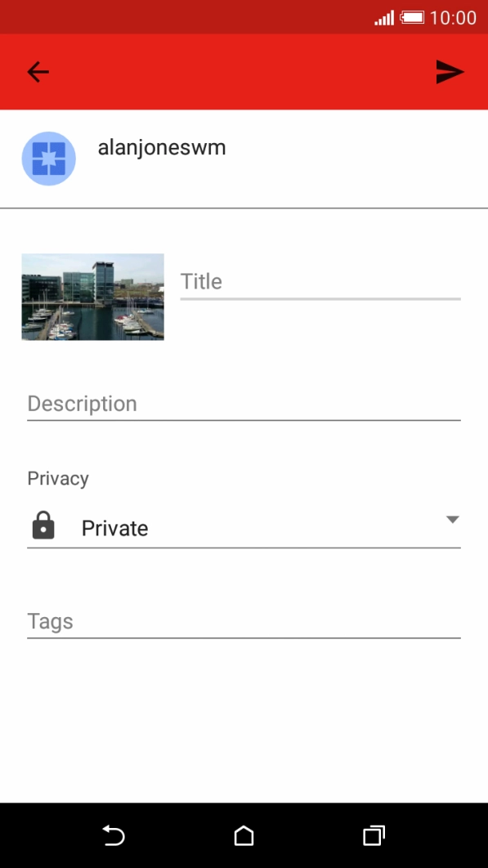The image size is (488, 868).
Task: Tap the Android home navigation button
Action: [244, 834]
